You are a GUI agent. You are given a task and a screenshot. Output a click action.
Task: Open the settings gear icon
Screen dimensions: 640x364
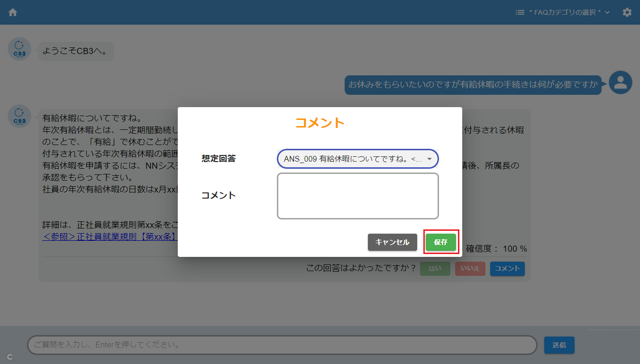[627, 12]
